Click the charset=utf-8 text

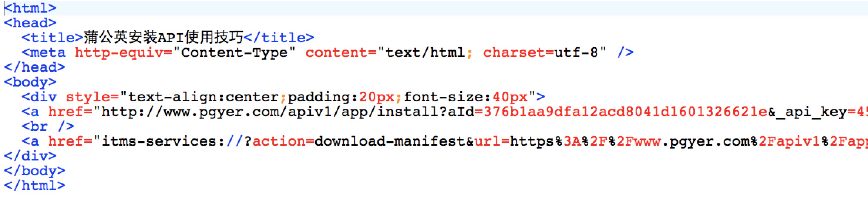(544, 52)
